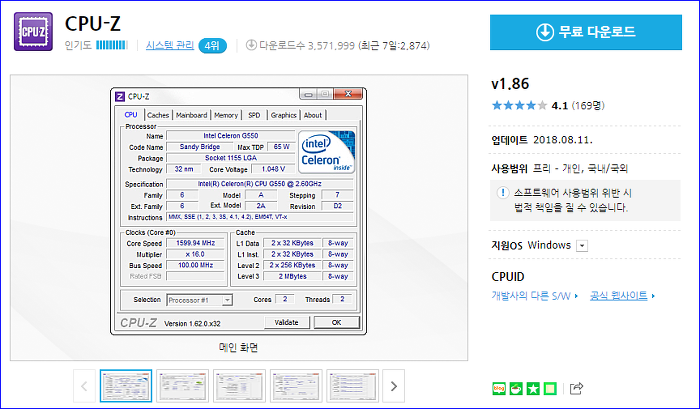Select the third screenshot thumbnail

(x=239, y=386)
